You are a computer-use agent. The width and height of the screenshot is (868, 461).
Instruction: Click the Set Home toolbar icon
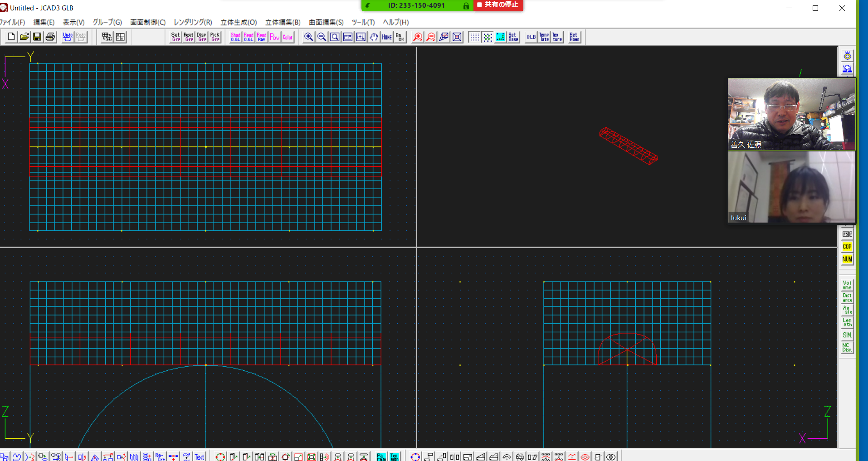pyautogui.click(x=575, y=37)
